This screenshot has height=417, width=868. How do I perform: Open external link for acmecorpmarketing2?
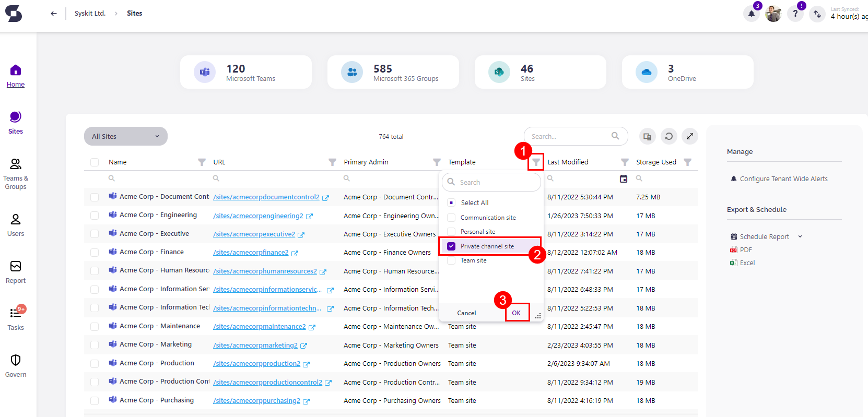[x=303, y=346]
